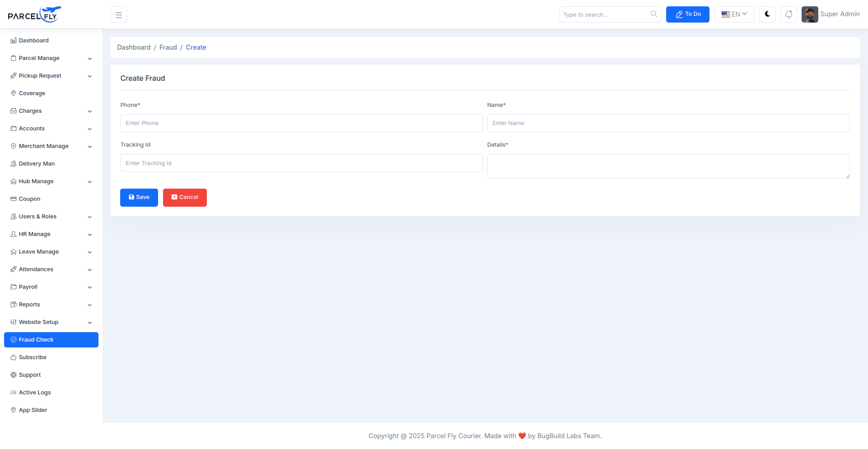Click the Enter Phone input field
The height and width of the screenshot is (449, 868).
(x=301, y=123)
